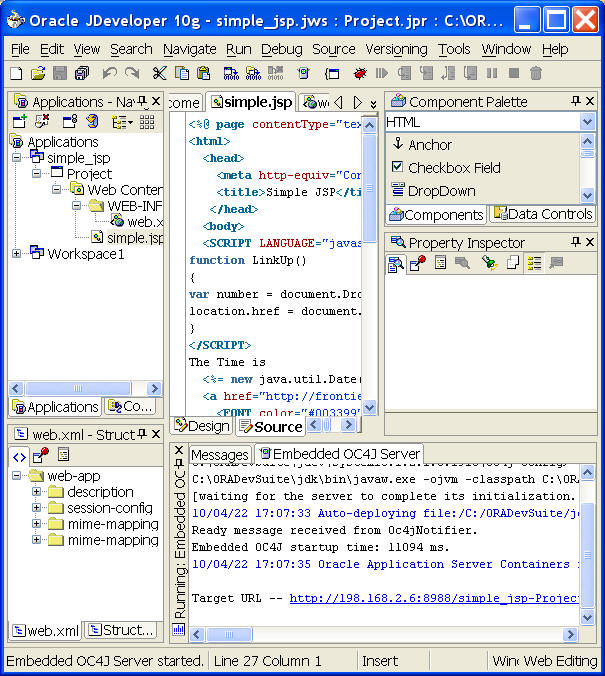
Task: Click the Rebuild project toolbar icon
Action: [x=253, y=73]
